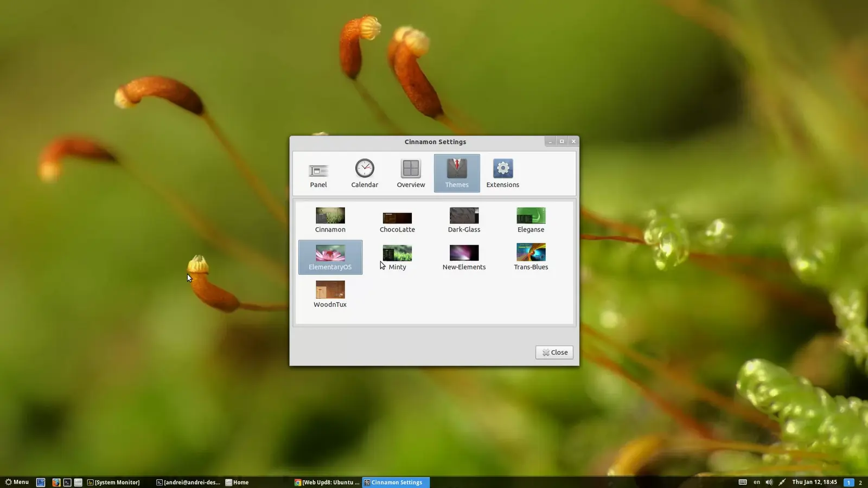The image size is (868, 488).
Task: Switch to the Home folder window
Action: [x=237, y=483]
